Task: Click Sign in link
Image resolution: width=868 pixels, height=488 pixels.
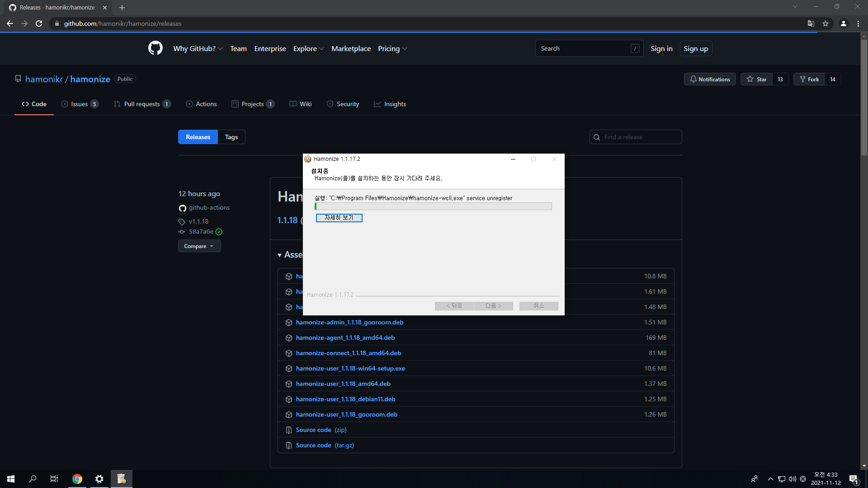Action: [661, 48]
